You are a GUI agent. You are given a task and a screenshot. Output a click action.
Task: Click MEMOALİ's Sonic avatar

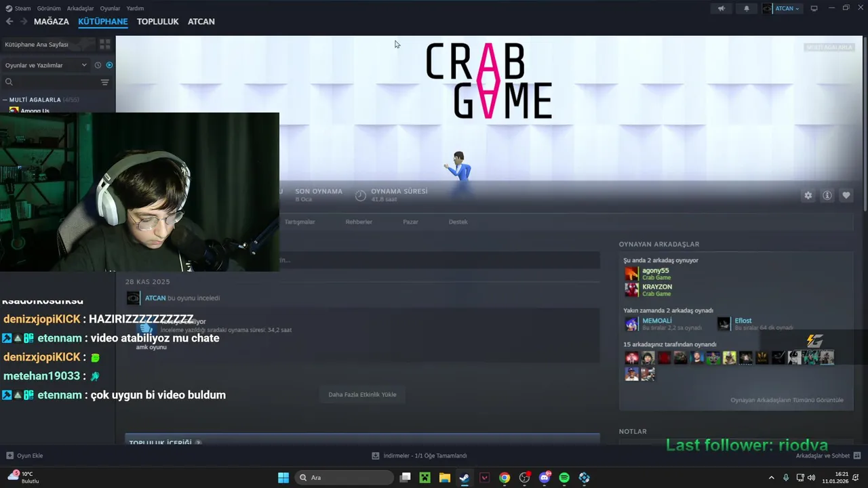pyautogui.click(x=631, y=324)
